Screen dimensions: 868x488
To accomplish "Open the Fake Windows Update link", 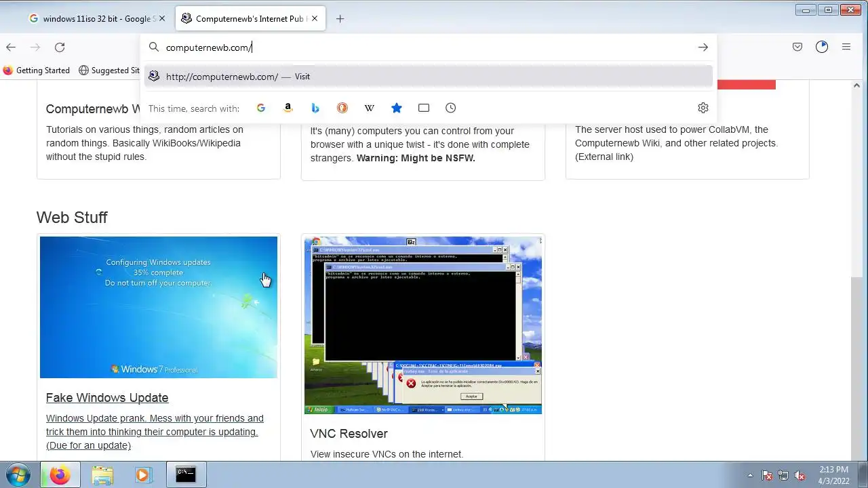I will [107, 398].
